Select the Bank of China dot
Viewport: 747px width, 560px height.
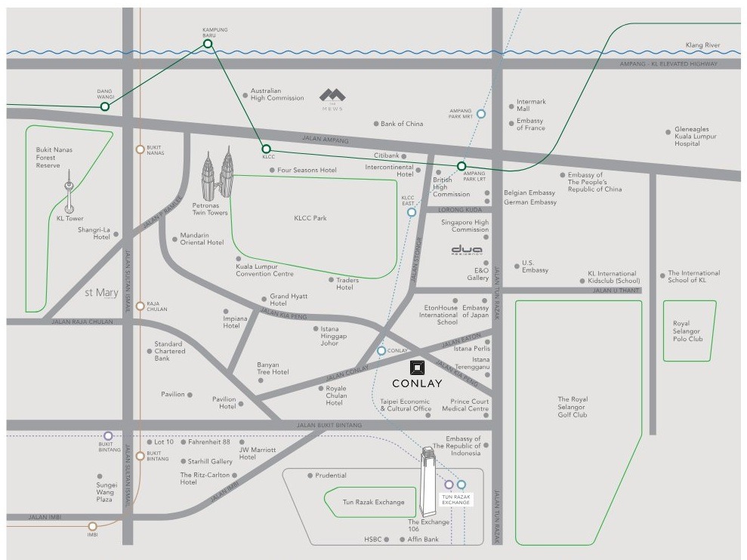point(376,124)
